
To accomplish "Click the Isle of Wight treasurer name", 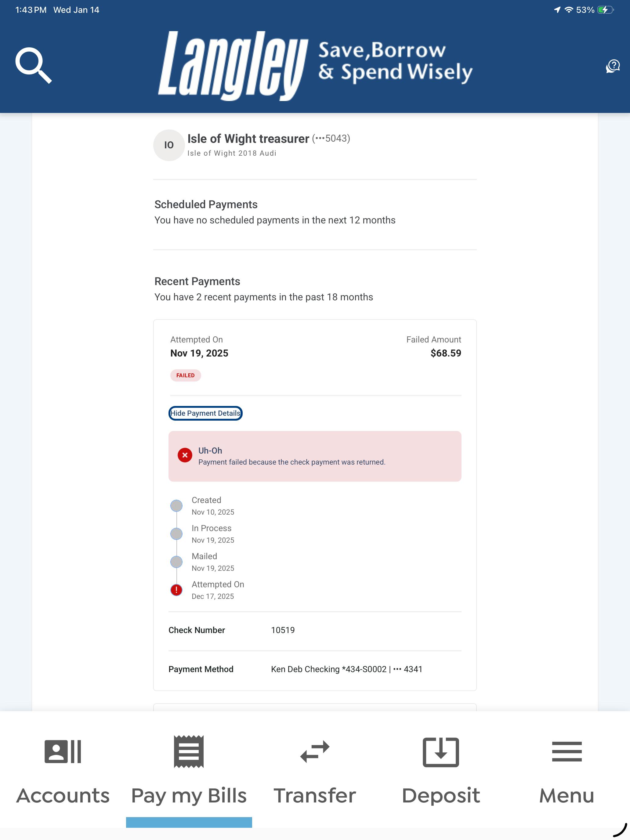I will click(248, 139).
